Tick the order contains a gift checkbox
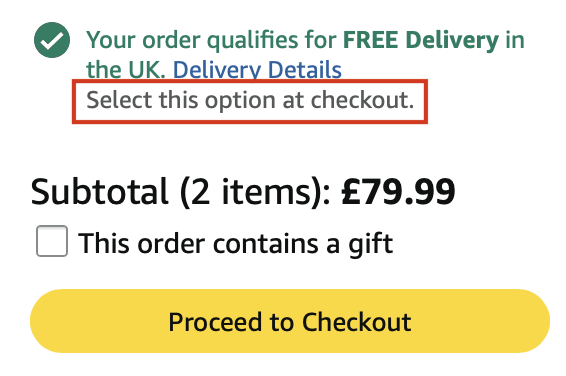 (52, 241)
